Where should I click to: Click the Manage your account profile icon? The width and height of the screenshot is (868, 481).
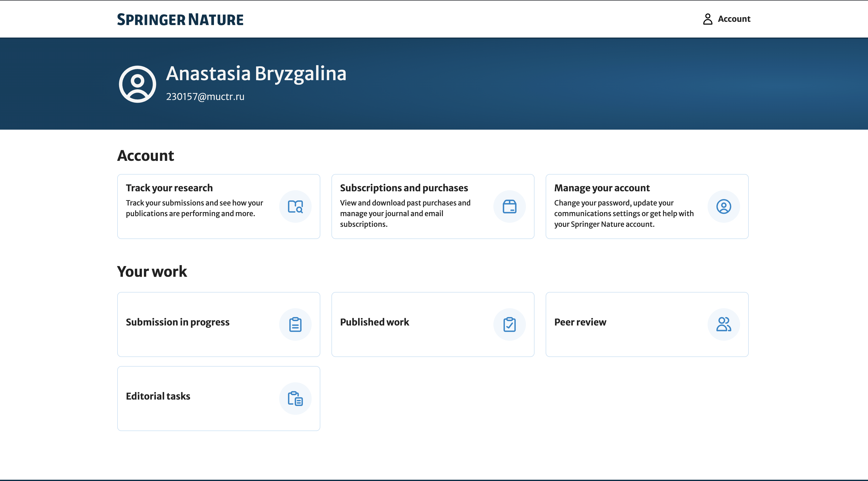pos(723,206)
